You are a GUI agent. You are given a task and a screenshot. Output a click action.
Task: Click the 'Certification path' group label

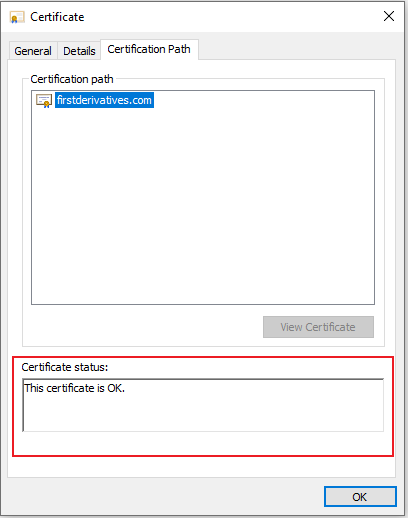click(x=72, y=79)
